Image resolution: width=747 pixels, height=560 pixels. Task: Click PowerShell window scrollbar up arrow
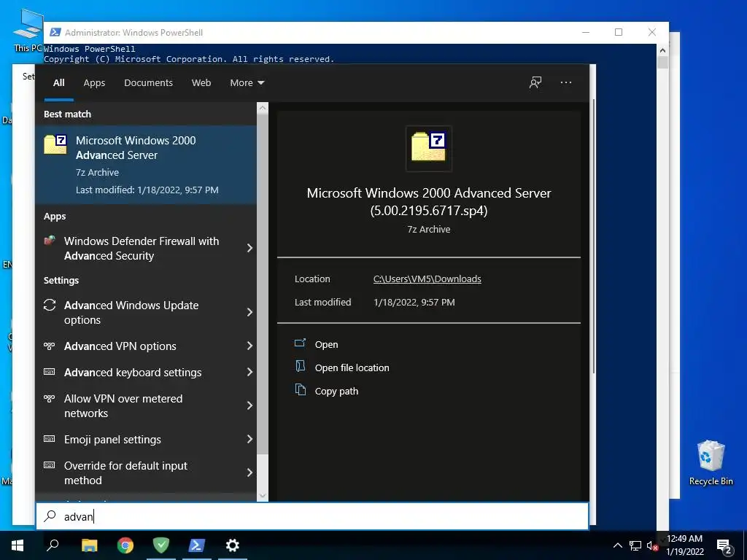662,50
